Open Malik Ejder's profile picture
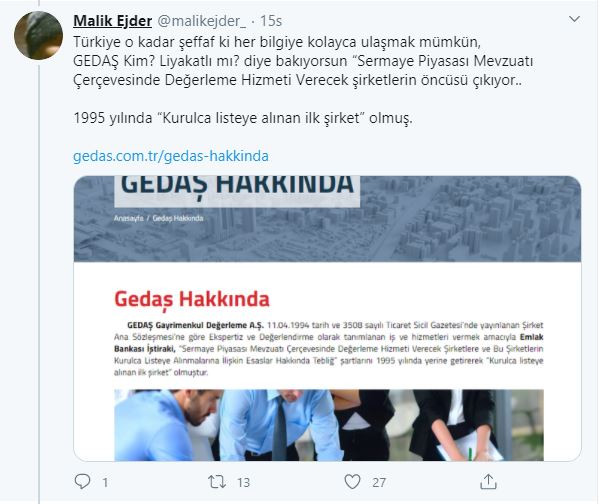The width and height of the screenshot is (600, 504). [x=38, y=35]
